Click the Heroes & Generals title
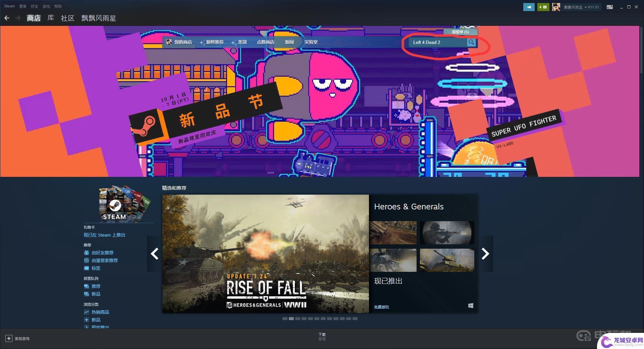Screen dimensions: 644x349 click(x=409, y=207)
